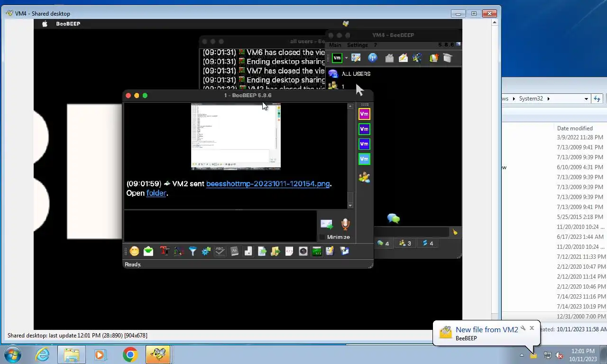Open Internet Explorer from taskbar
This screenshot has height=364, width=607.
(x=42, y=355)
